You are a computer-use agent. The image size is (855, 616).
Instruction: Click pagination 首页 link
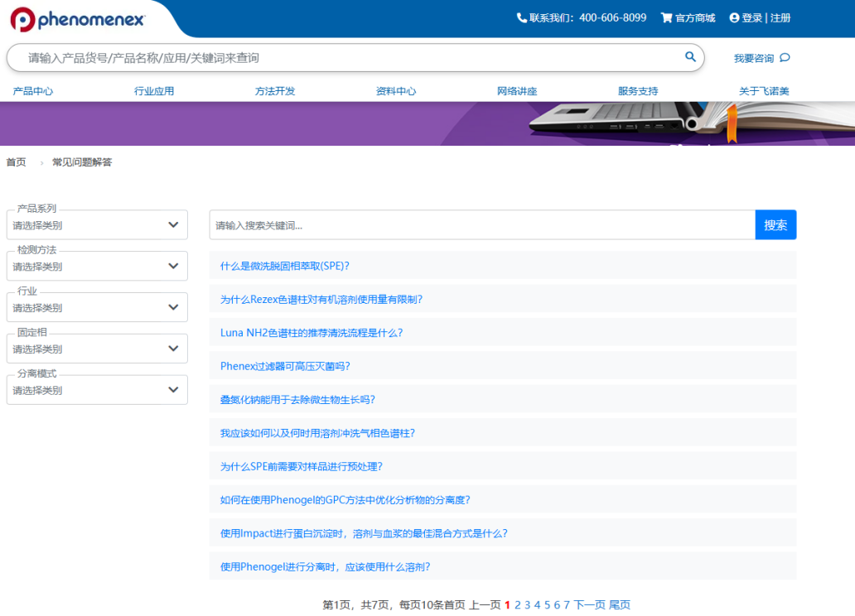[x=455, y=604]
